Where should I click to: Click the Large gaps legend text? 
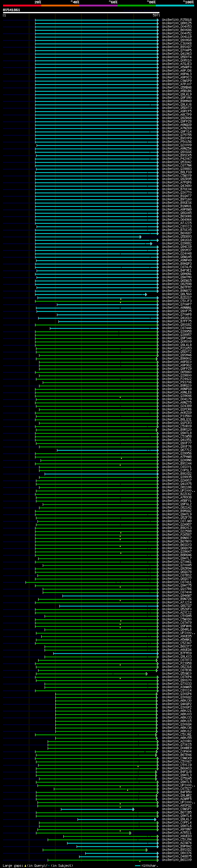[x=38, y=866]
